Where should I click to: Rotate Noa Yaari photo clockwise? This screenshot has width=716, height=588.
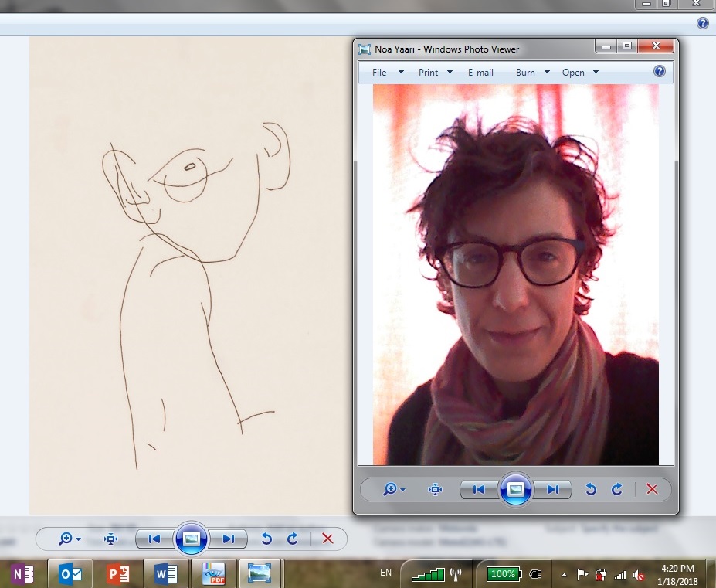616,489
